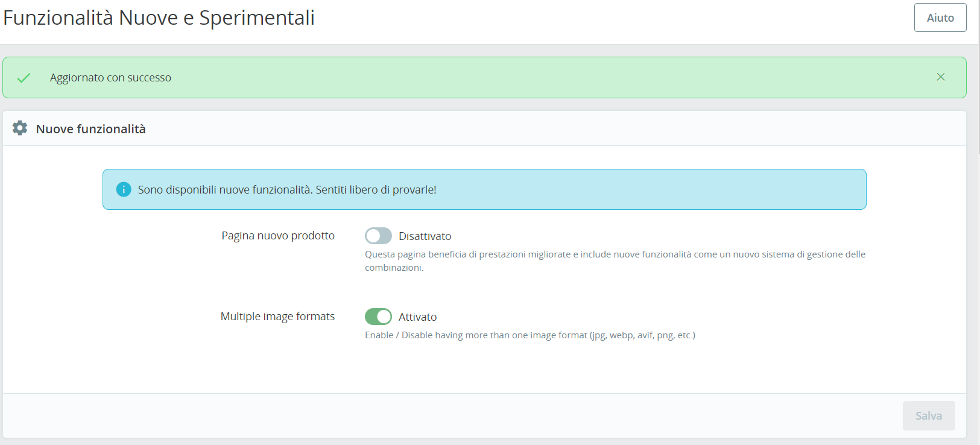Enable the Pagina nuovo prodotto toggle
The width and height of the screenshot is (980, 445).
click(378, 236)
